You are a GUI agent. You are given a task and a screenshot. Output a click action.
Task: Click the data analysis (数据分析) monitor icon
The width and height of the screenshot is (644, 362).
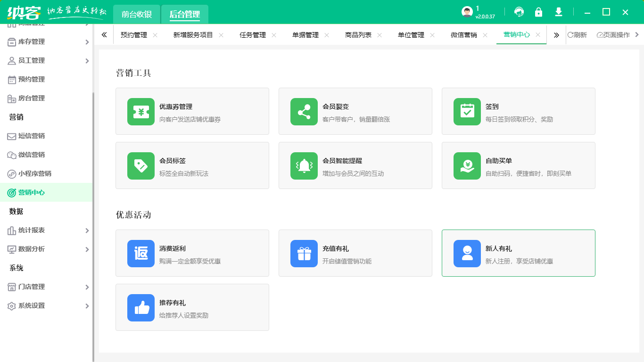coord(12,249)
